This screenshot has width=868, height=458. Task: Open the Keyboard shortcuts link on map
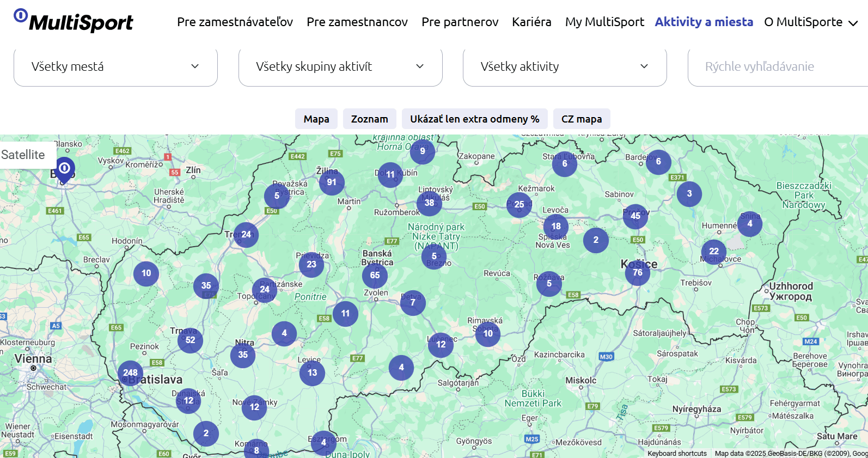pos(677,453)
